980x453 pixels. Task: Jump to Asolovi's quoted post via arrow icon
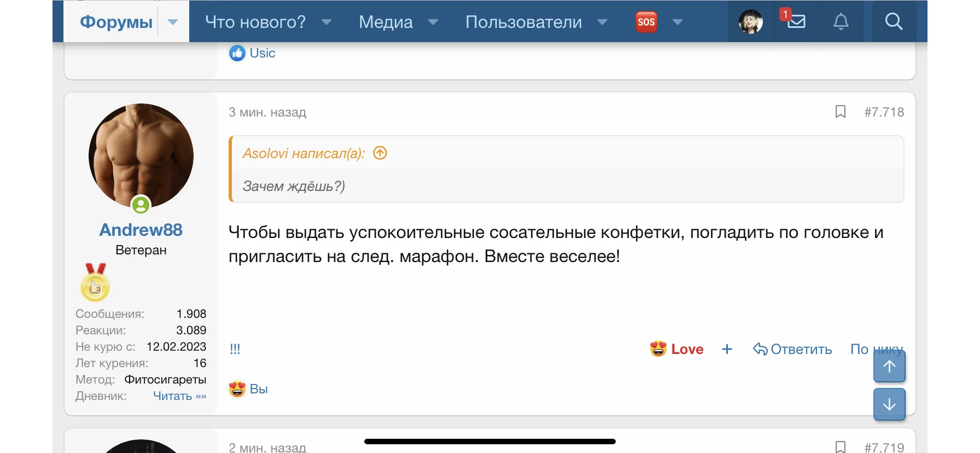[x=380, y=153]
